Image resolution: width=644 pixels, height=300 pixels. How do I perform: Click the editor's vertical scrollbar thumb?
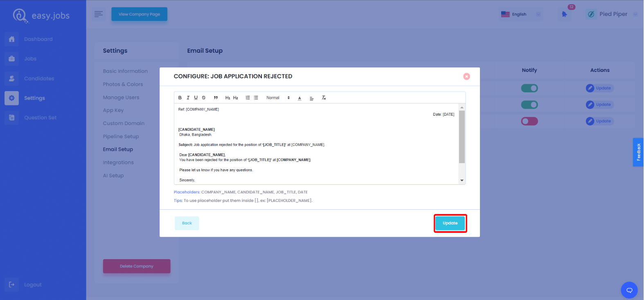[x=462, y=137]
